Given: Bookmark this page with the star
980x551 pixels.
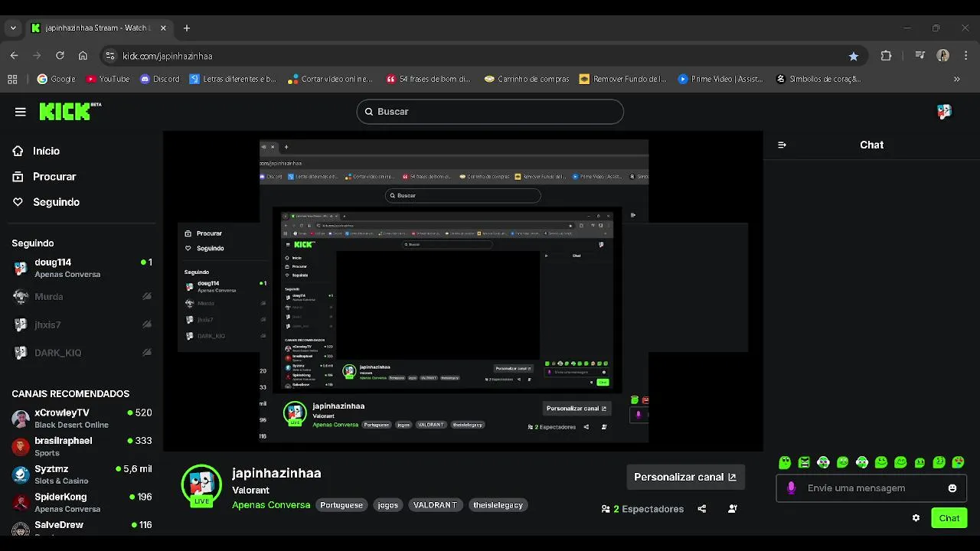Looking at the screenshot, I should [854, 56].
